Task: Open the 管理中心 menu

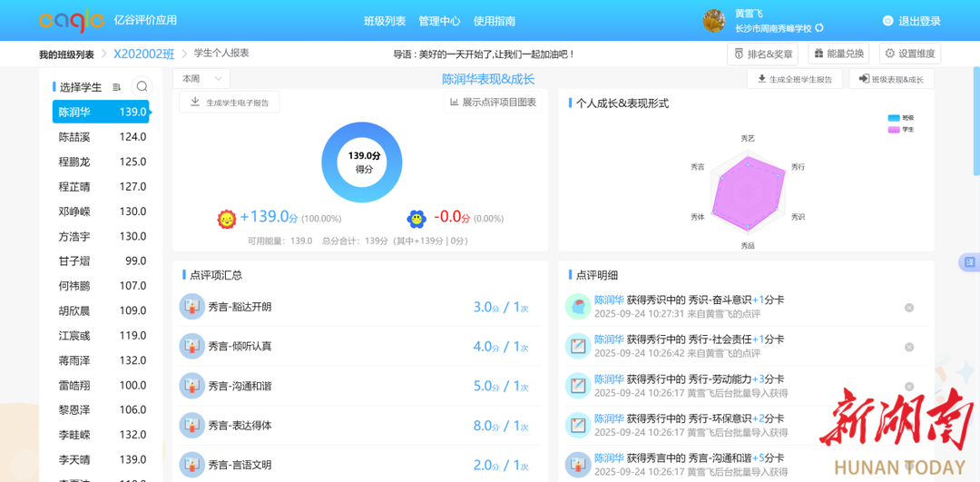Action: pyautogui.click(x=439, y=21)
